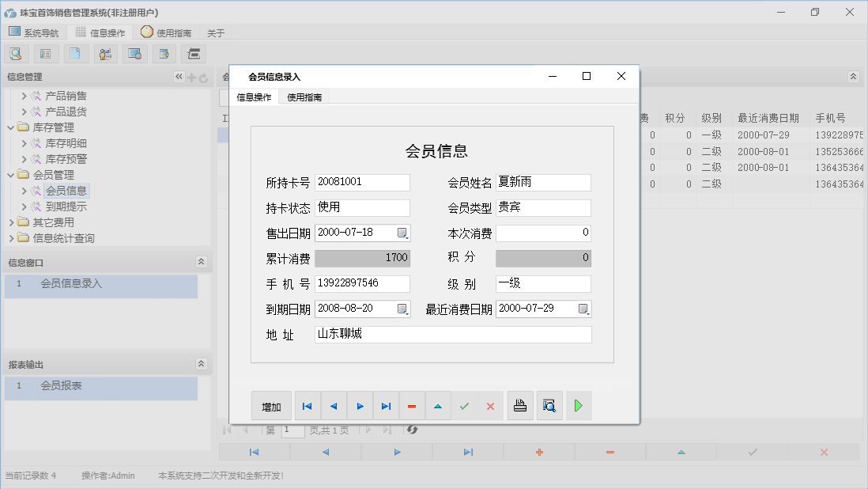Click the document icon on the main toolbar
This screenshot has width=868, height=489.
[75, 53]
